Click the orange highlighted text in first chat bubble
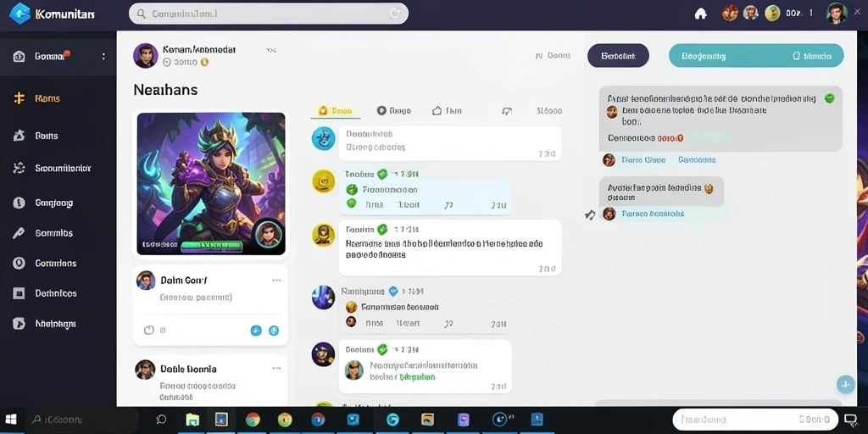868x434 pixels. 670,138
